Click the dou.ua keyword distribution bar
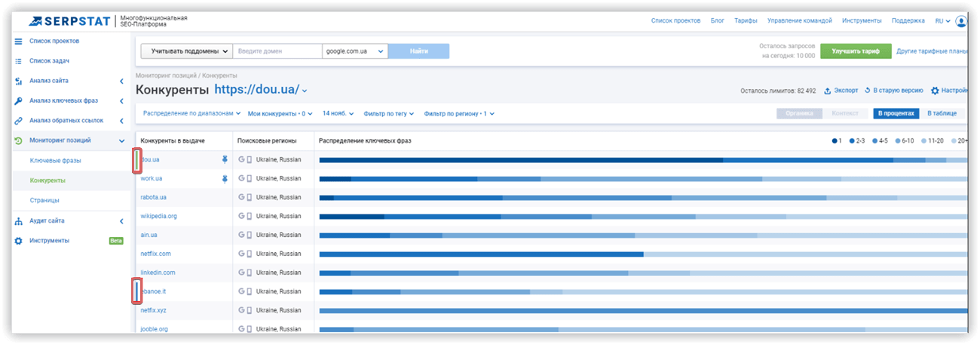Viewport: 980px width, 345px height. click(x=643, y=159)
